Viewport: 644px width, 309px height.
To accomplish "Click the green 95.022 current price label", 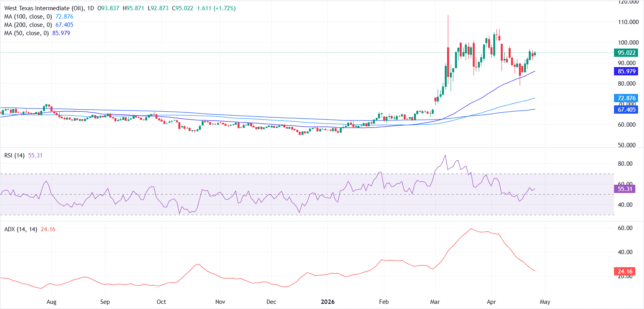I will (x=626, y=53).
